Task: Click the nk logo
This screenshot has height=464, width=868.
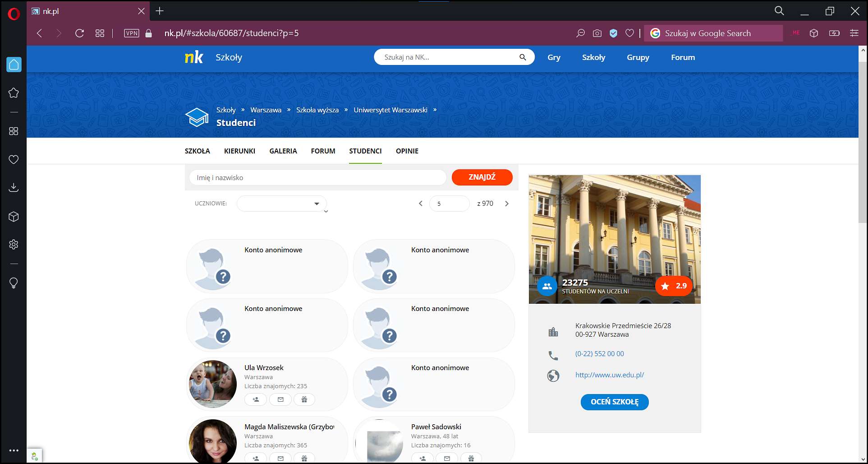Action: 194,57
